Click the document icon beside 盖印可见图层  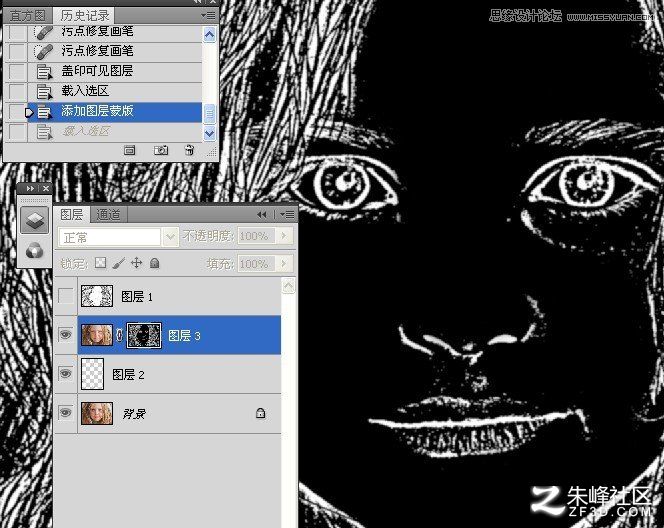tap(44, 72)
